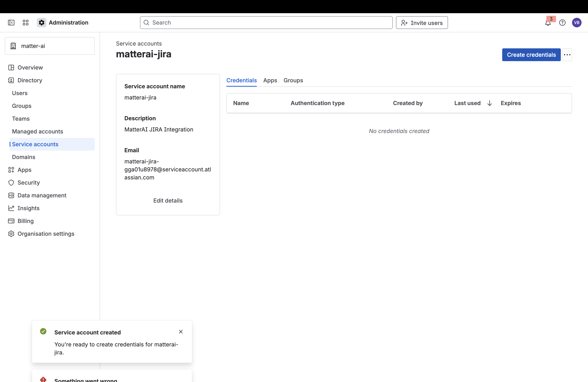
Task: Sort by Last used column arrow
Action: pyautogui.click(x=489, y=103)
